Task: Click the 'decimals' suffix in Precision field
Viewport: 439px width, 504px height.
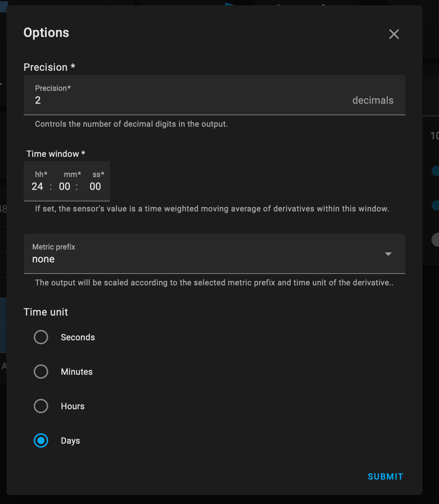Action: pyautogui.click(x=373, y=101)
